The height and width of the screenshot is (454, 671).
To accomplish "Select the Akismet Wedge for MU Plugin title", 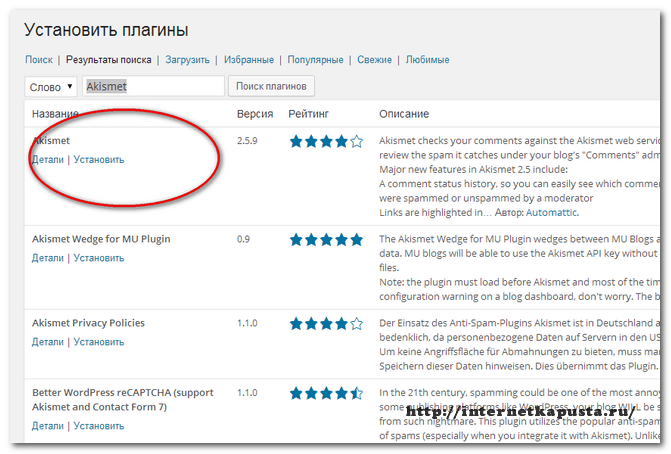I will [101, 239].
